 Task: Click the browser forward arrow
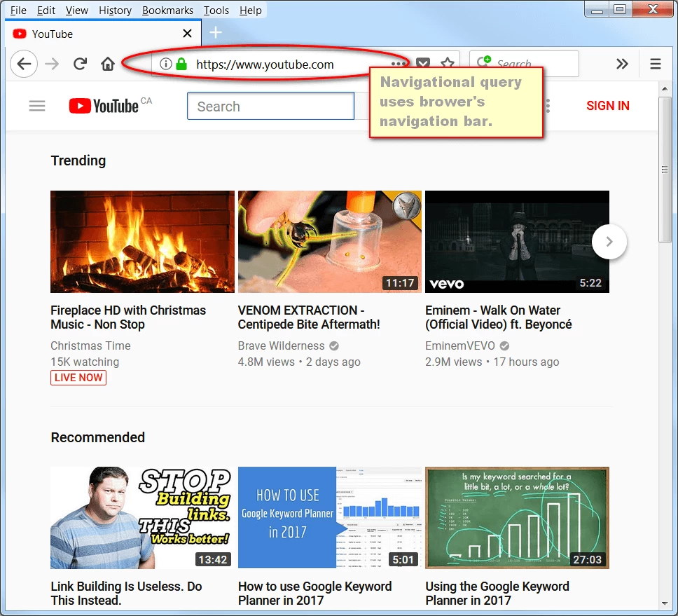pos(52,64)
